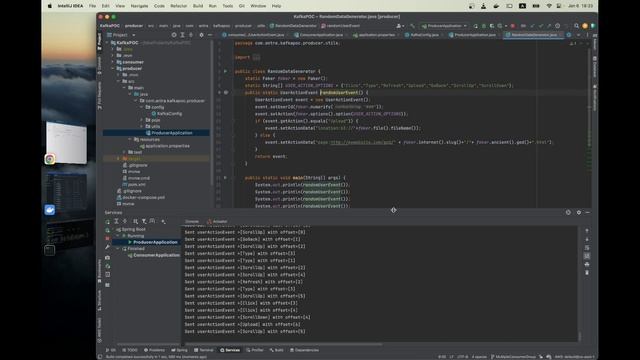Select docker-compose.yml in Project tree
640x360 pixels.
click(x=141, y=197)
